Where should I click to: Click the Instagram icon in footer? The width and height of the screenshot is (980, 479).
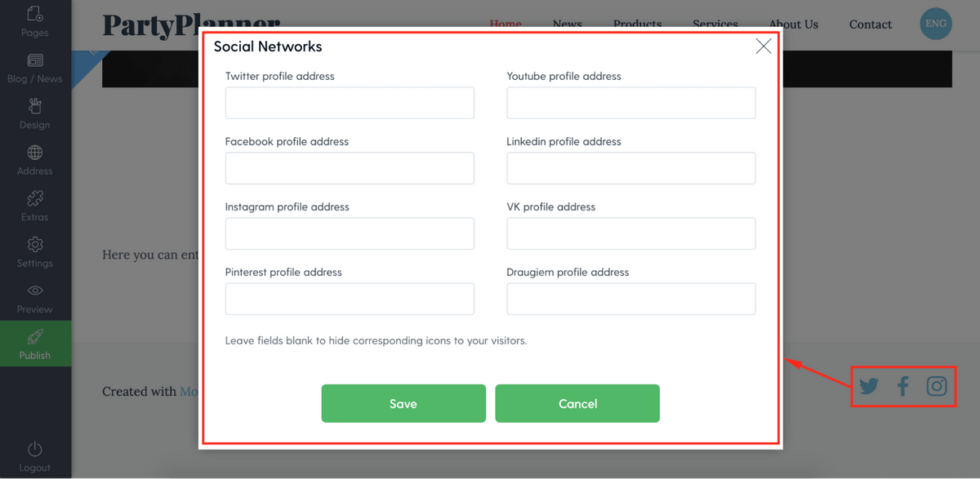(x=937, y=386)
